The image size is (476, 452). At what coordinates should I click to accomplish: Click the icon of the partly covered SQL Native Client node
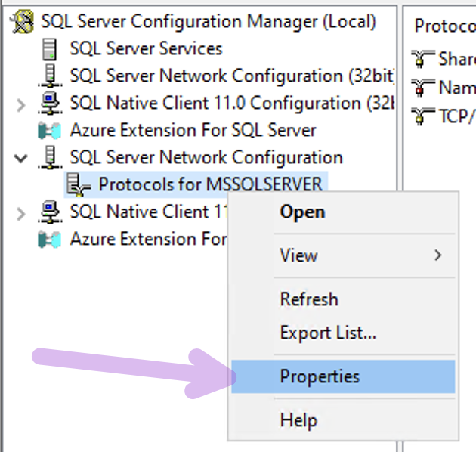tap(50, 212)
